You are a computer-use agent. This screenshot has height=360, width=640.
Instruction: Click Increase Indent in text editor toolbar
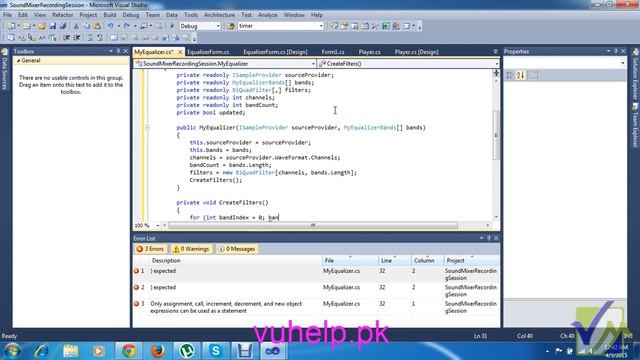77,38
